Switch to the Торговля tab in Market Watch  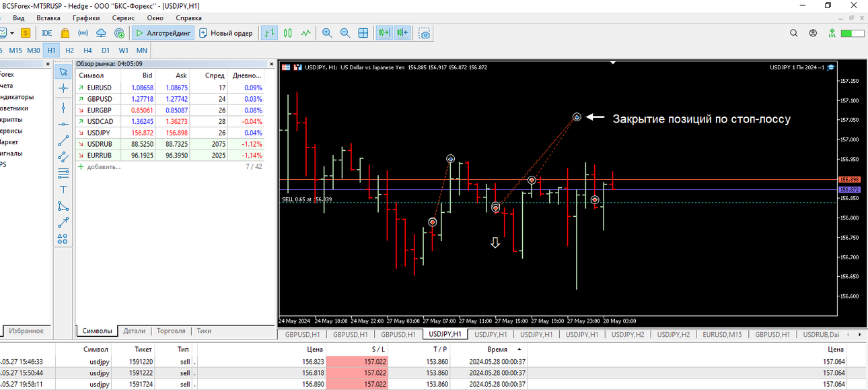[171, 331]
